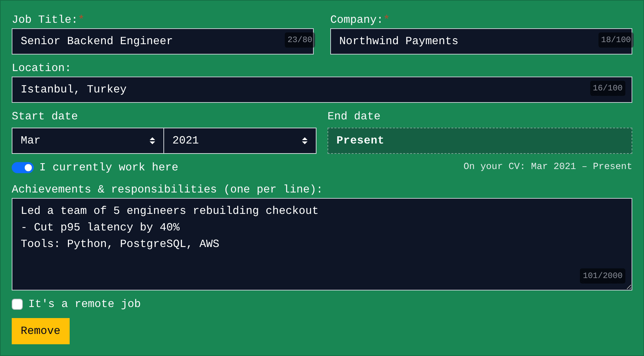Click the month dropdown arrows icon
The height and width of the screenshot is (356, 644).
(152, 141)
